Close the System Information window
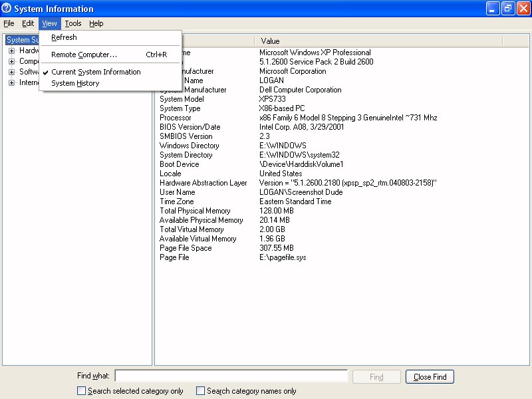 (x=523, y=9)
